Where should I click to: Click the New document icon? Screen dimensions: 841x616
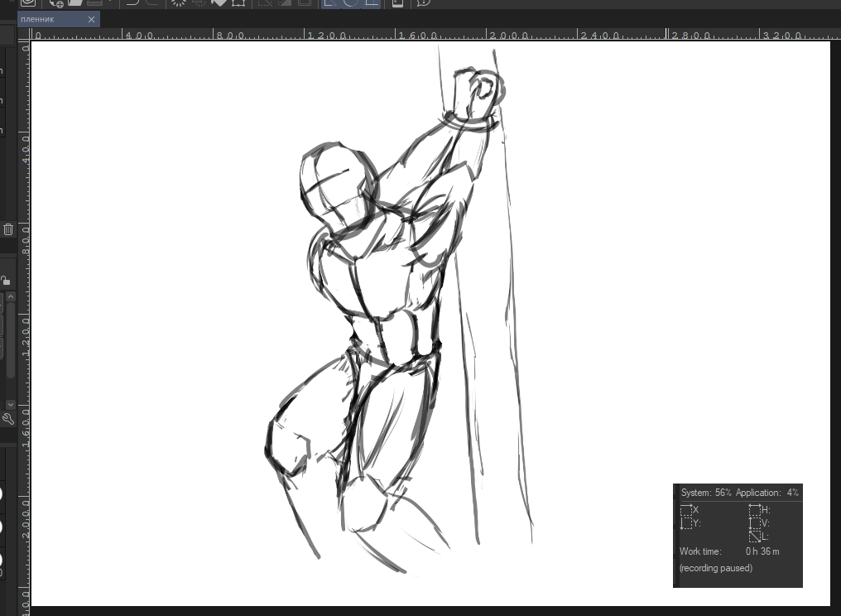point(56,2)
